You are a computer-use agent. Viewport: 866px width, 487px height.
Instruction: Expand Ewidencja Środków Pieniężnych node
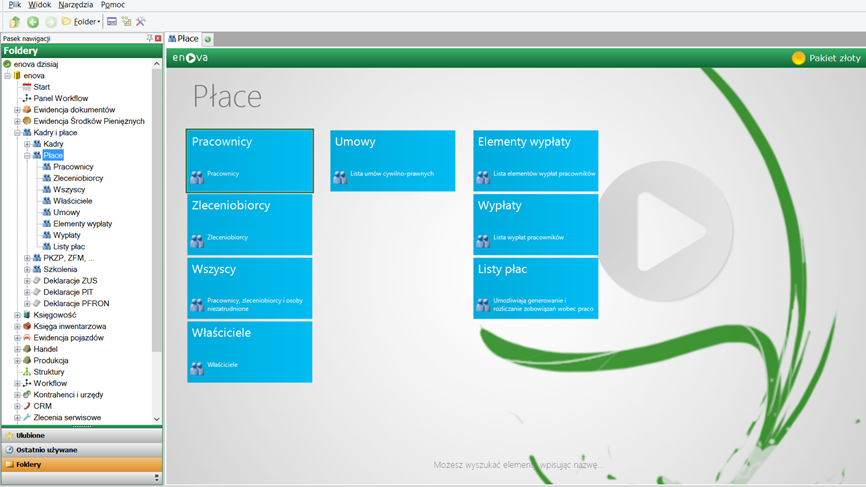click(x=18, y=121)
